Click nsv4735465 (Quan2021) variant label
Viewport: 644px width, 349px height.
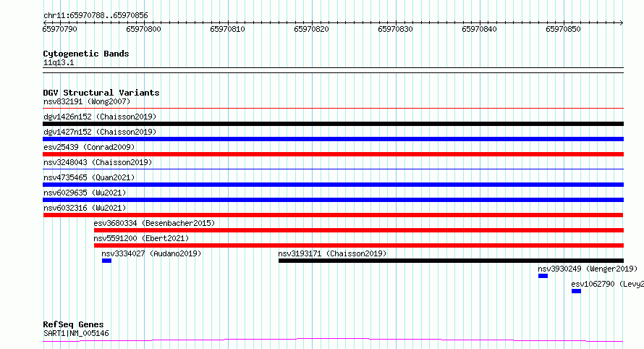pyautogui.click(x=89, y=177)
